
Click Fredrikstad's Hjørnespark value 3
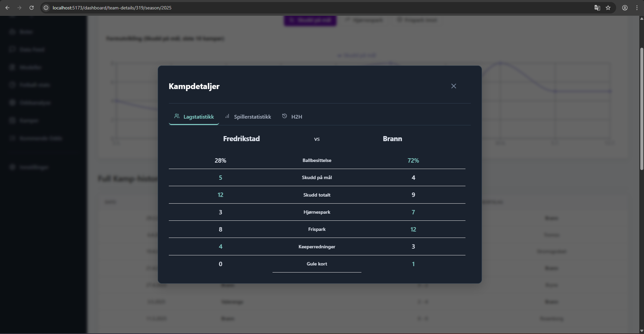pos(220,212)
